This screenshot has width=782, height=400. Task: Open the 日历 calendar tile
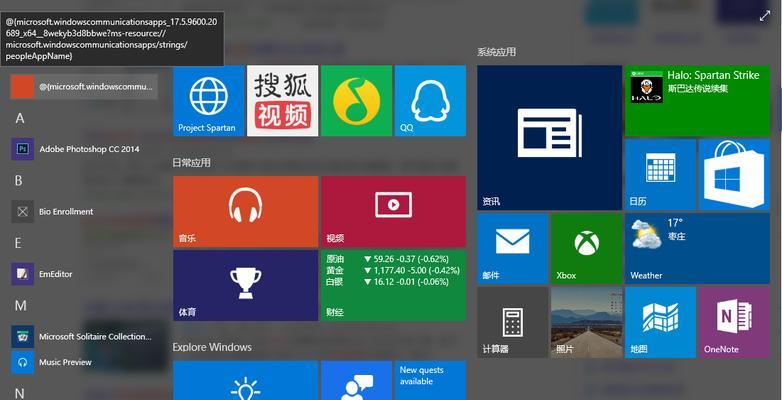(660, 175)
